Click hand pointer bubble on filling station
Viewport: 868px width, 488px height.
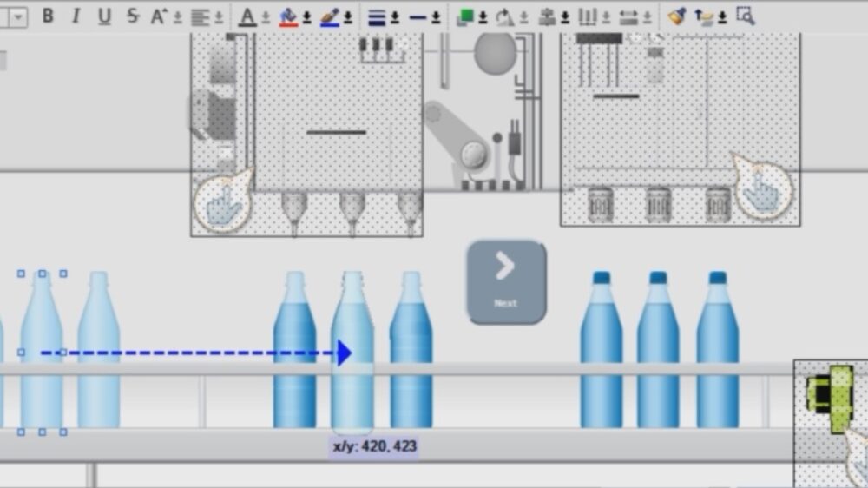tap(224, 200)
